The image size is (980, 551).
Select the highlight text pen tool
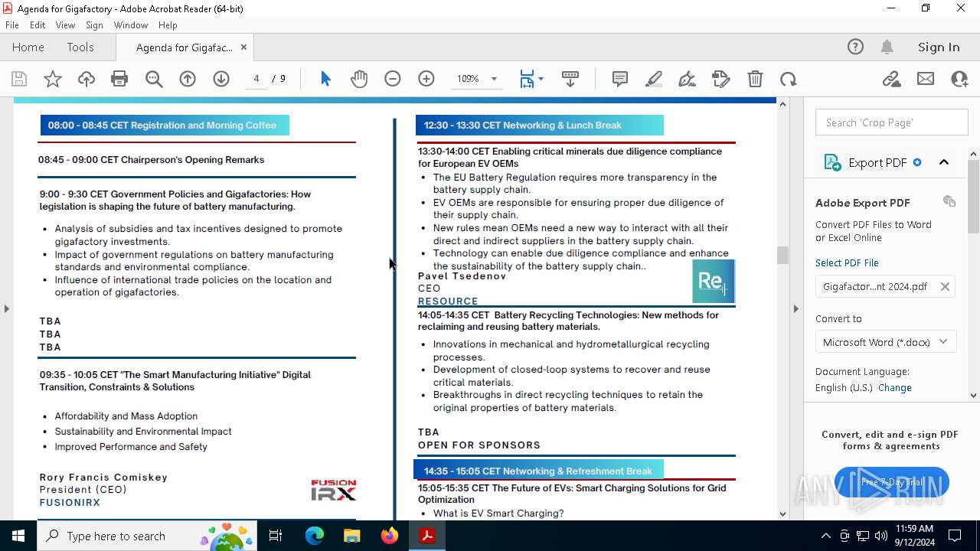coord(654,79)
